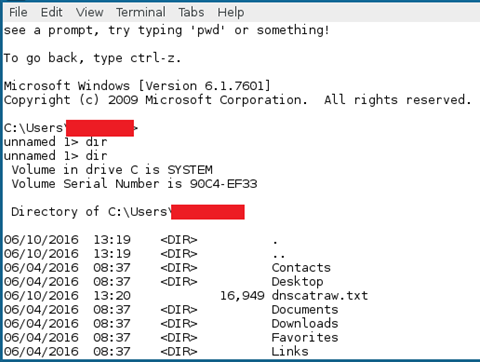Click the 'To go back, type ctrl-z.' line
Image resolution: width=480 pixels, height=362 pixels.
point(93,58)
